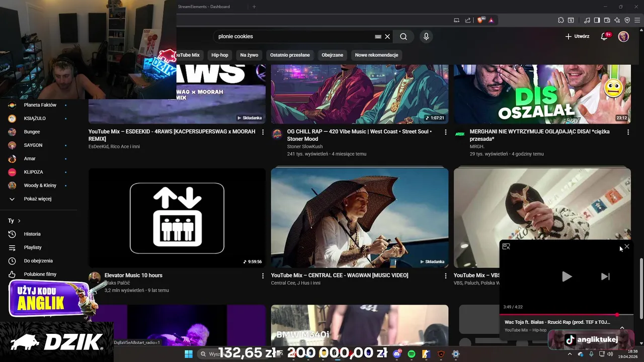
Task: Show hidden system tray icons
Action: [570, 354]
